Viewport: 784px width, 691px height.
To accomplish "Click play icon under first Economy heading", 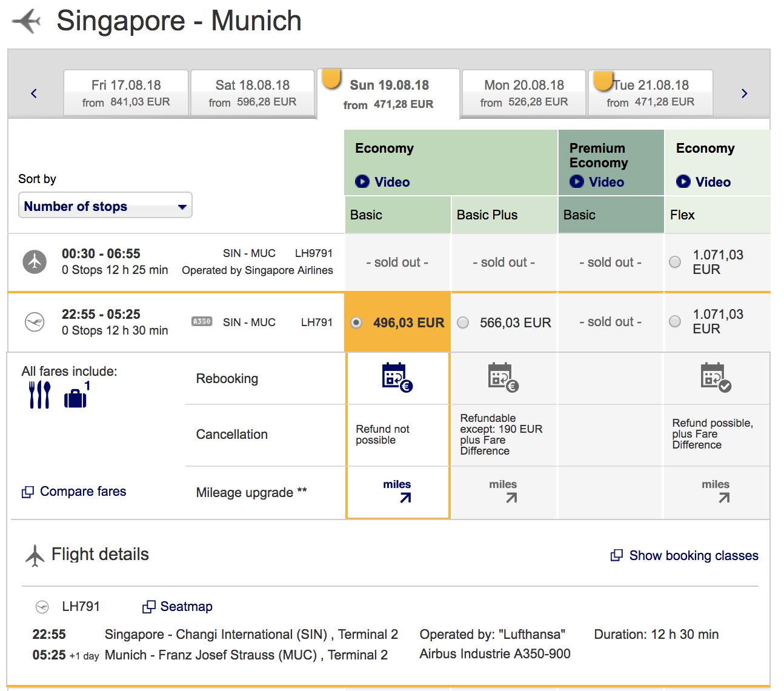I will pyautogui.click(x=362, y=181).
